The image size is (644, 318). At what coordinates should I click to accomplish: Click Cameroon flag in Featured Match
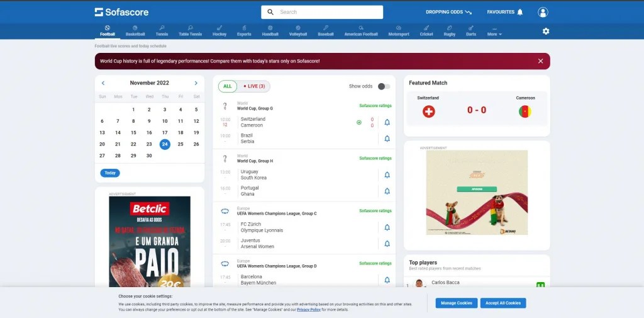pyautogui.click(x=525, y=111)
